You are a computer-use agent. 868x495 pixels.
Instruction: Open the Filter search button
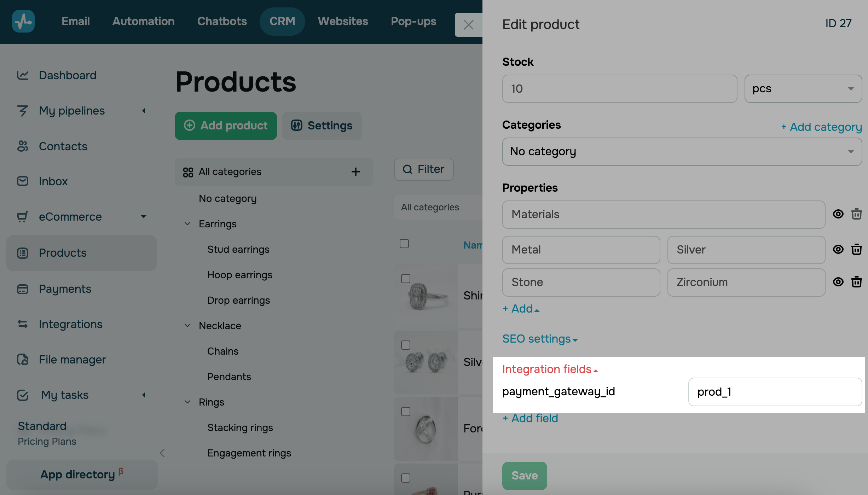[423, 169]
